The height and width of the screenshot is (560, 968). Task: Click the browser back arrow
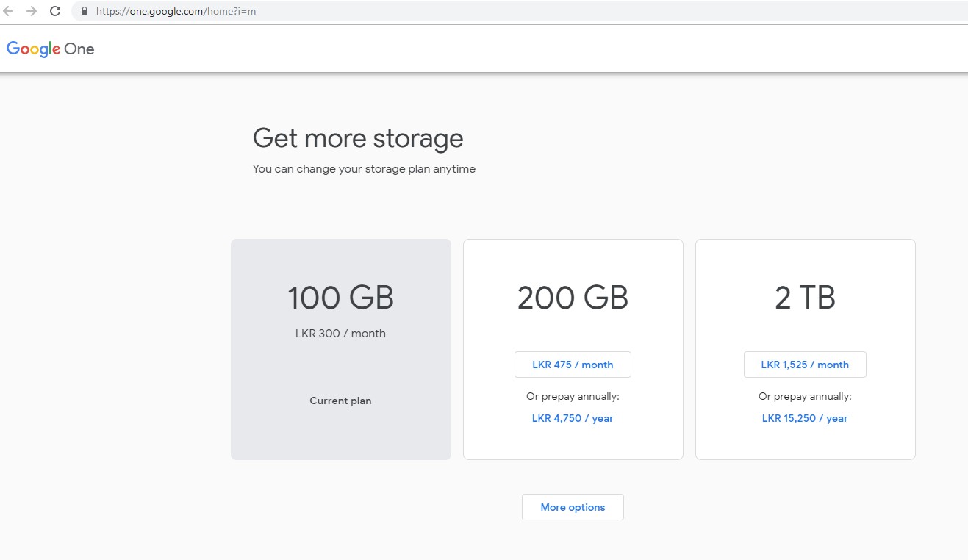(x=8, y=11)
